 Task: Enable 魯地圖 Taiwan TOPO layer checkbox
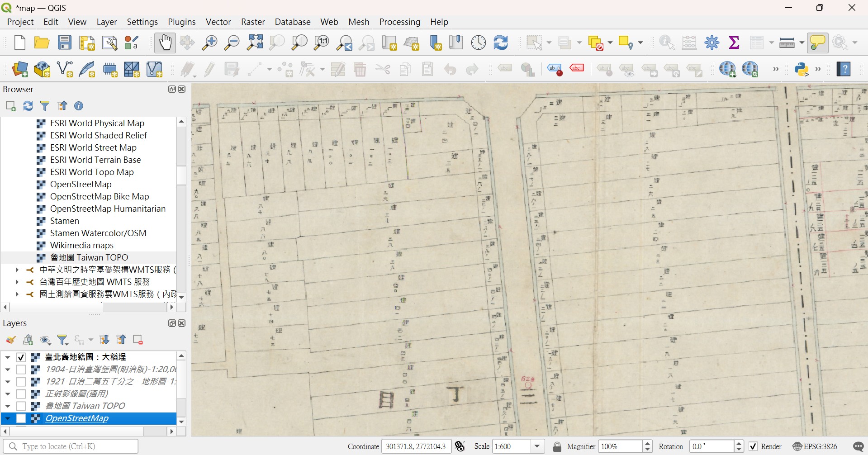tap(21, 406)
